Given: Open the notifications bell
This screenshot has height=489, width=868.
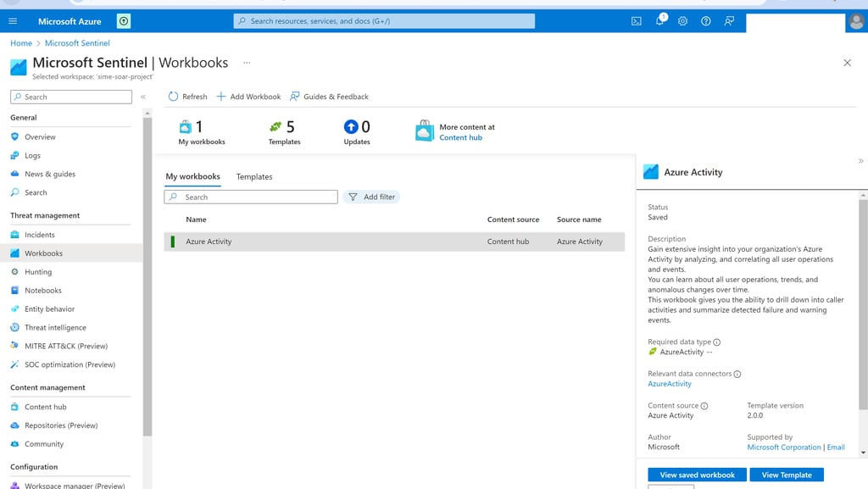Looking at the screenshot, I should 659,20.
